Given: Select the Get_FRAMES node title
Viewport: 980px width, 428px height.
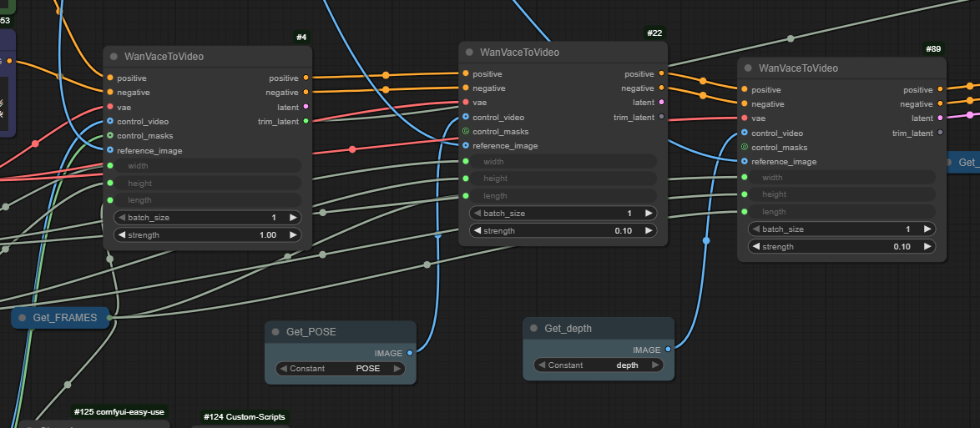Looking at the screenshot, I should 64,317.
